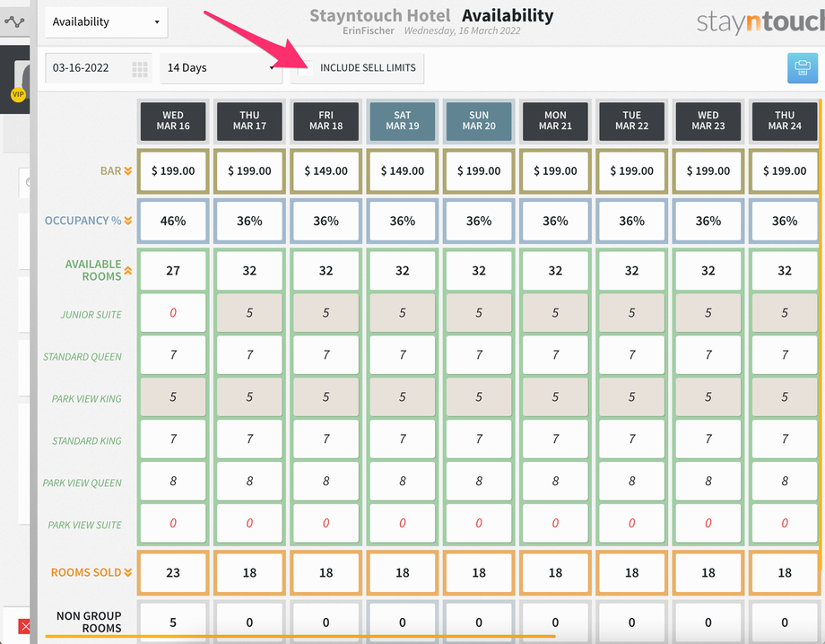Select the THU MAR 24 column header
The width and height of the screenshot is (825, 644).
[785, 121]
